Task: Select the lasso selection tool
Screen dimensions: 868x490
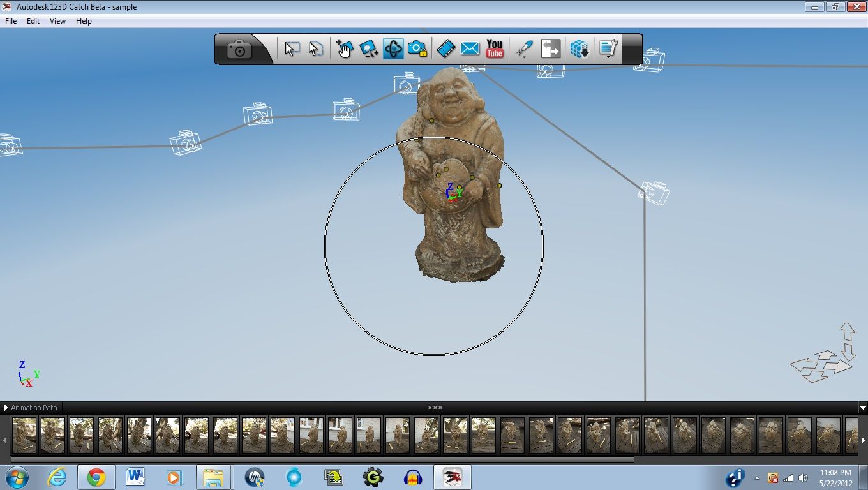Action: click(x=316, y=48)
